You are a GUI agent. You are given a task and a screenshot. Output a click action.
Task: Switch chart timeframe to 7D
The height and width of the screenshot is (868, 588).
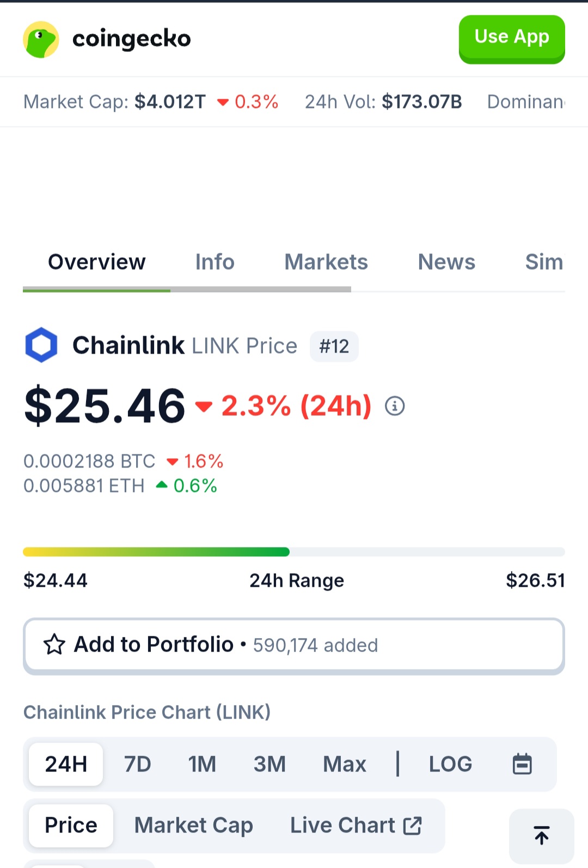pos(137,764)
